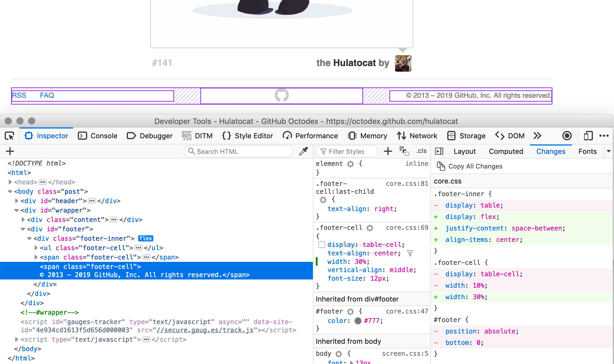Open the Computed styles tab
614x364 pixels.
[x=506, y=151]
